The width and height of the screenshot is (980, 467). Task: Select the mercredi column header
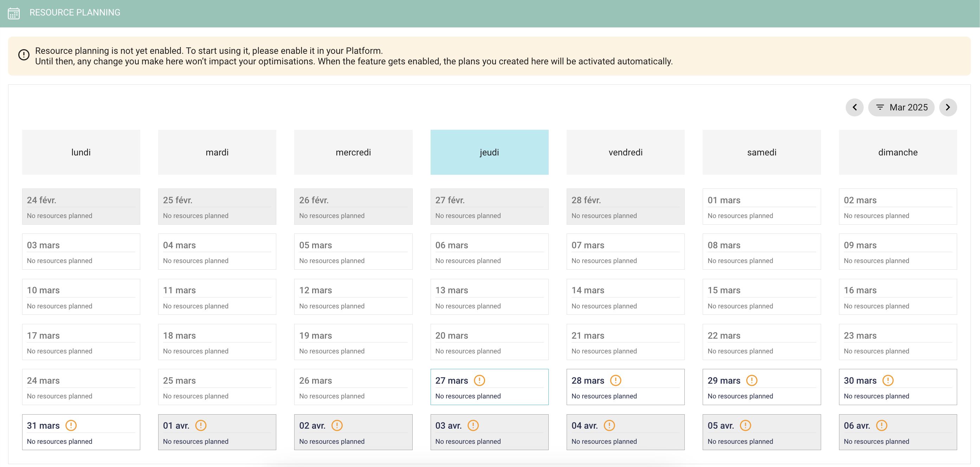(353, 152)
